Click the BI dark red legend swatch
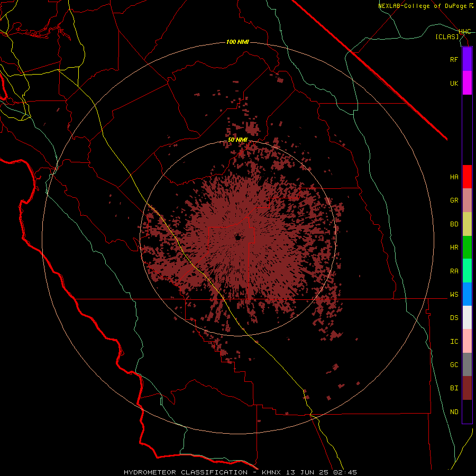 pyautogui.click(x=467, y=388)
